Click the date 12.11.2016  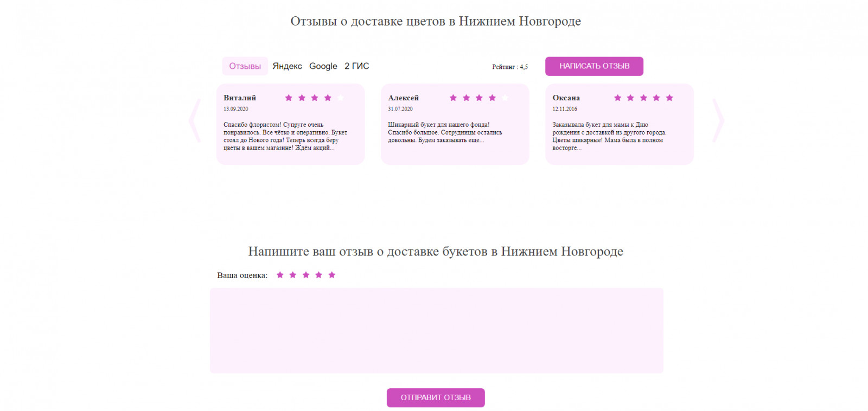(565, 109)
